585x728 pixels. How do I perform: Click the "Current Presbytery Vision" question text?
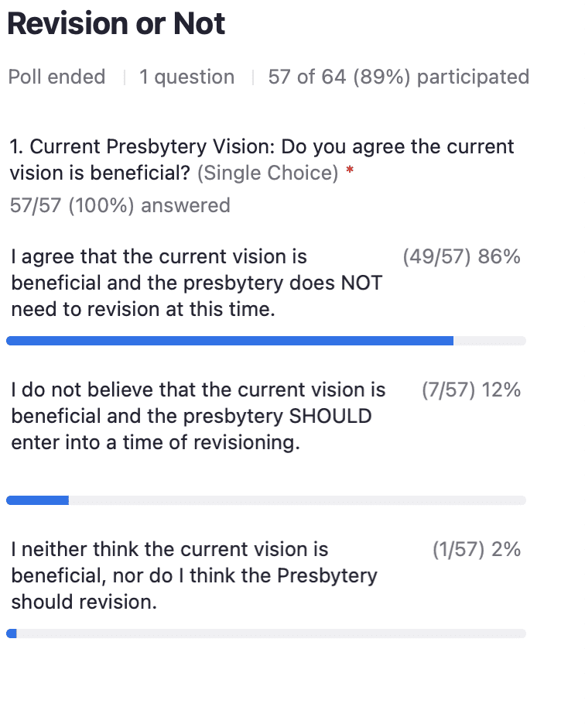(x=262, y=146)
